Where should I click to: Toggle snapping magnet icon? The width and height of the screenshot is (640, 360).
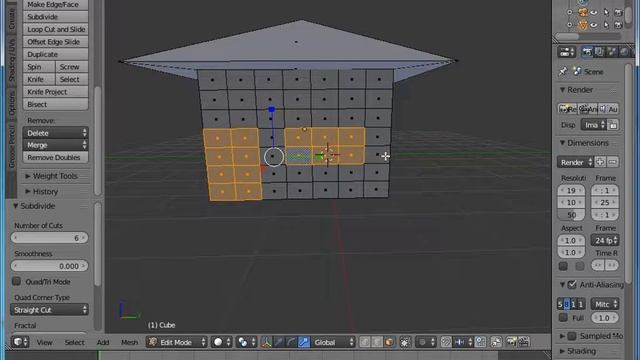[446, 342]
